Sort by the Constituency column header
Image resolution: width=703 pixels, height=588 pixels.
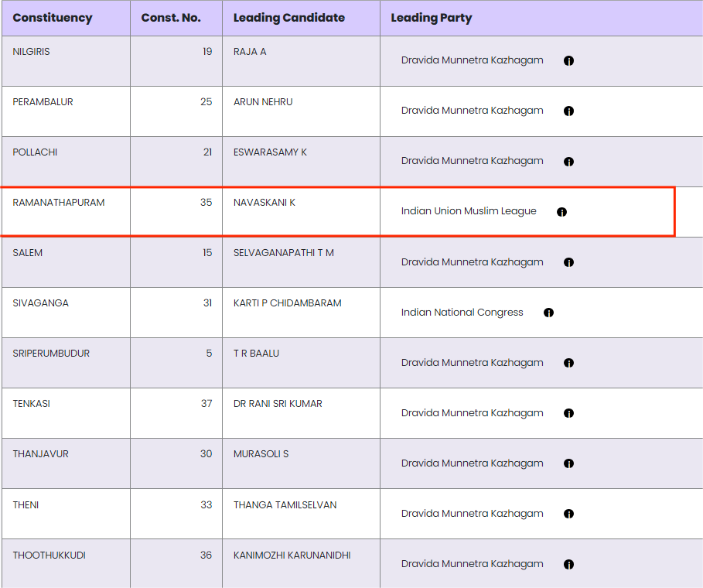point(53,18)
